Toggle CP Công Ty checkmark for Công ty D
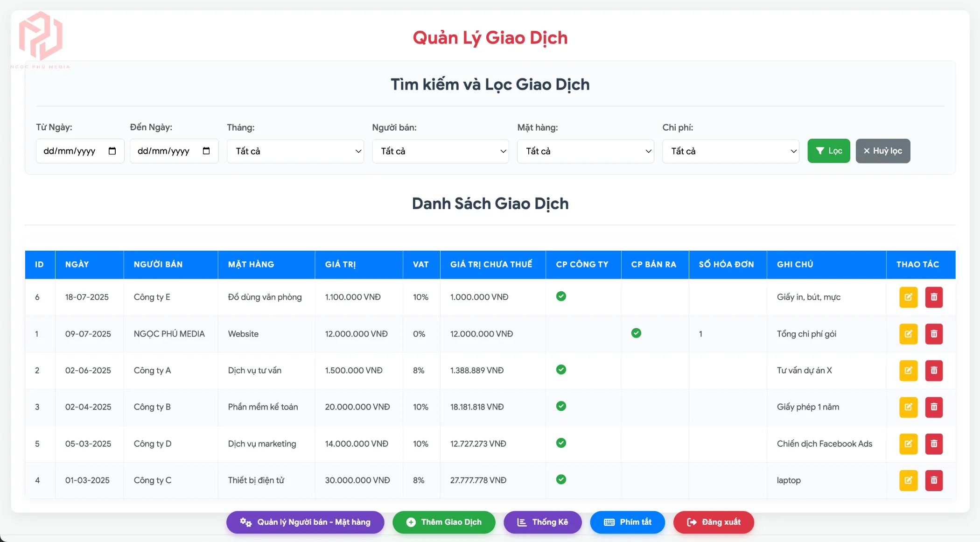Viewport: 980px width, 542px height. click(561, 443)
